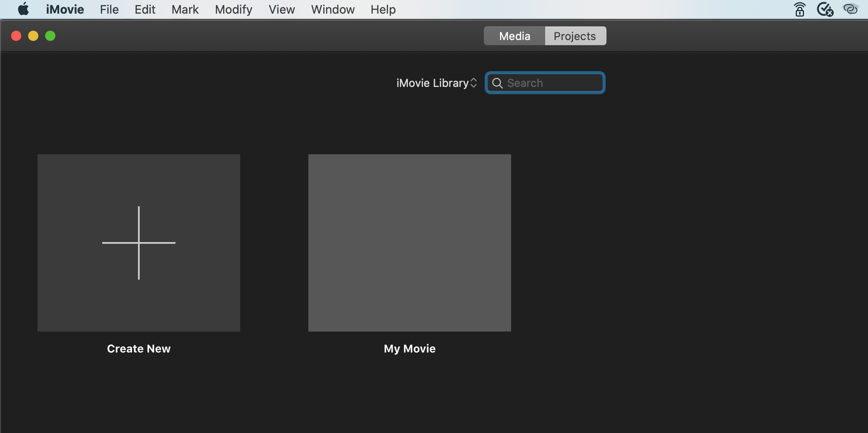Click the My Movie project title
Screen dimensions: 868x433
coord(410,349)
